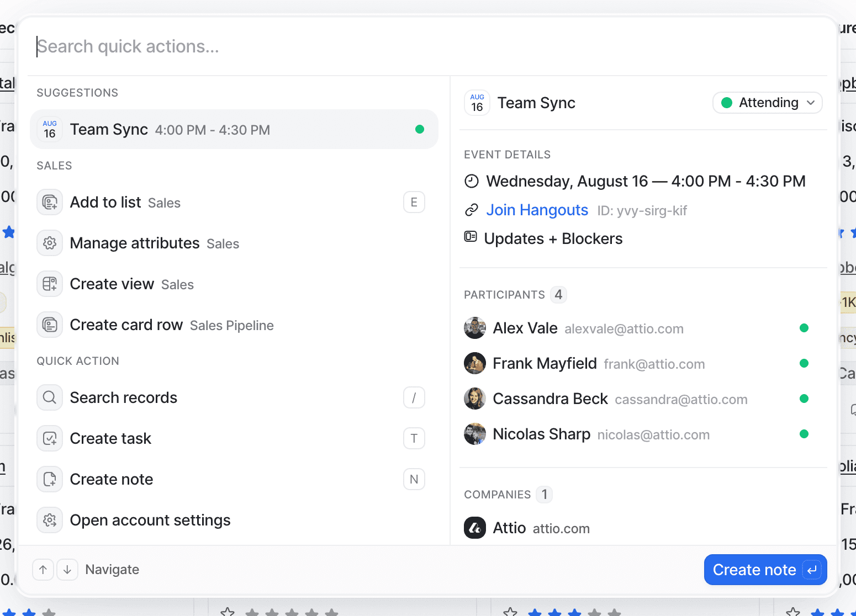Select participant Cassandra Beck
This screenshot has width=856, height=616.
coord(550,399)
